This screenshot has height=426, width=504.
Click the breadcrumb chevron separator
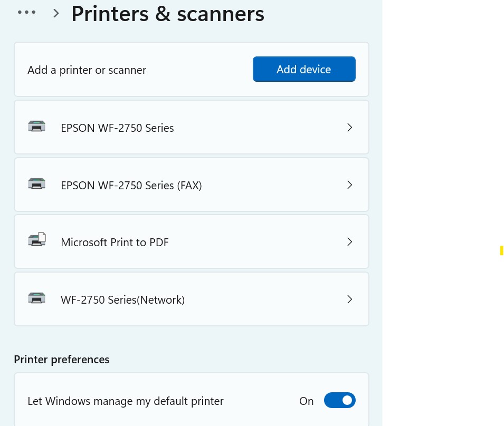point(56,13)
